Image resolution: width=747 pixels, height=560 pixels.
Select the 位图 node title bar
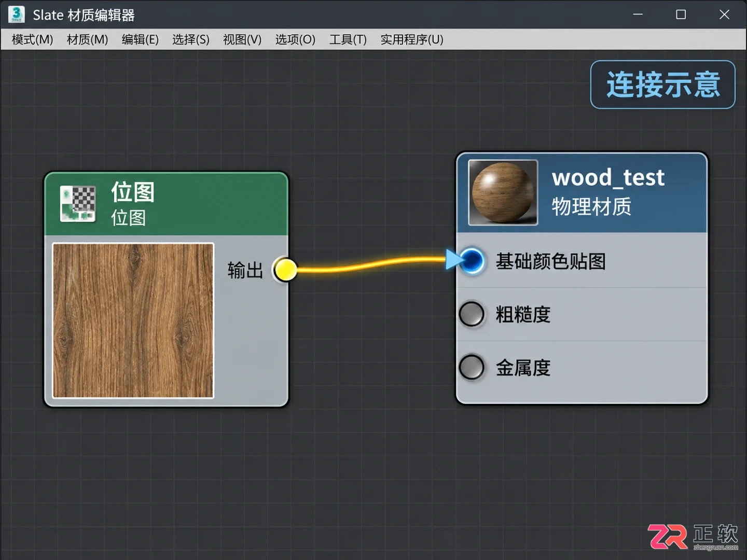pos(166,204)
